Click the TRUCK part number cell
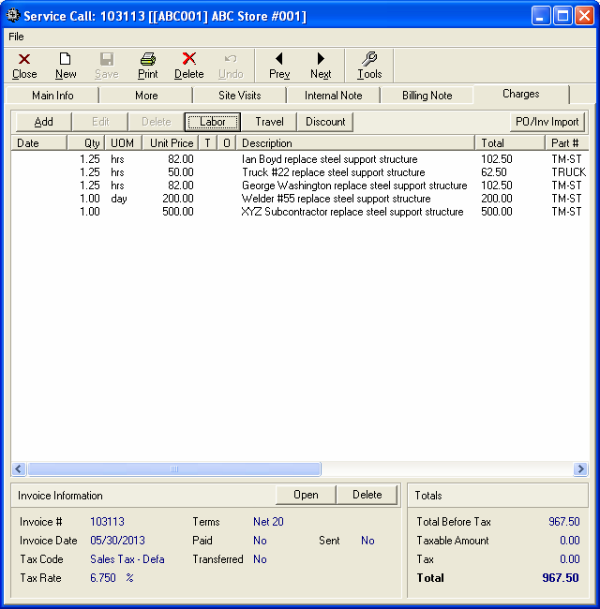600x609 pixels. coord(569,172)
